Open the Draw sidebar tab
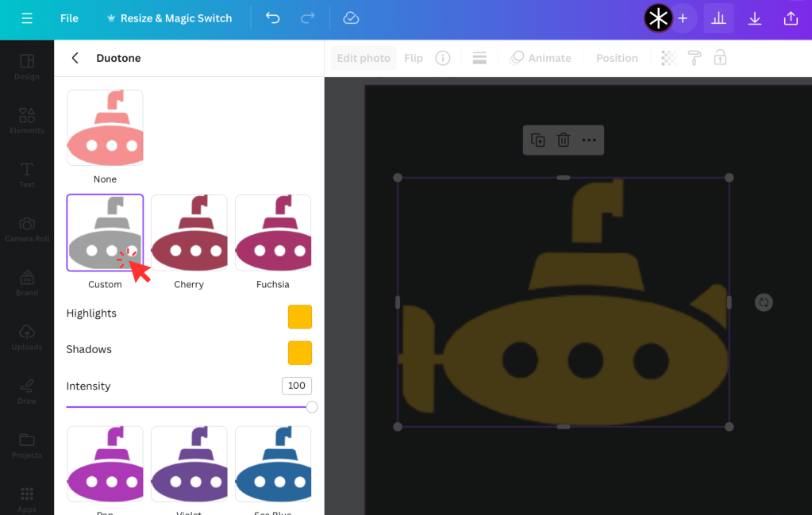Screen dimensions: 812x515 (27, 391)
